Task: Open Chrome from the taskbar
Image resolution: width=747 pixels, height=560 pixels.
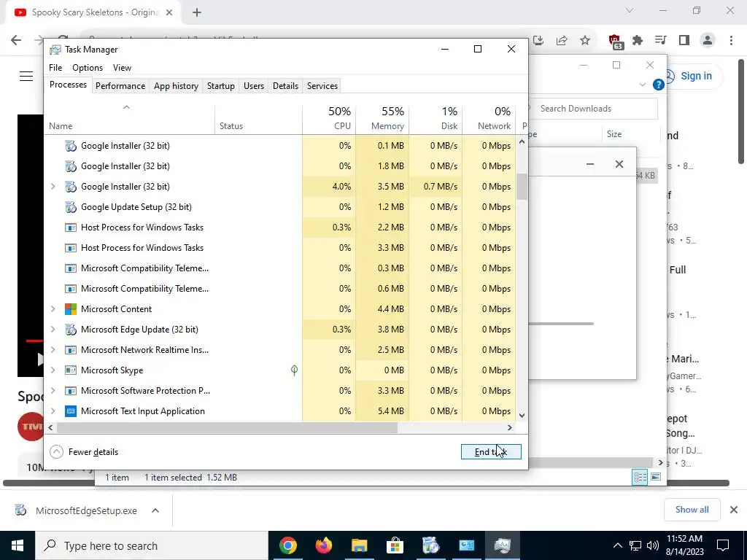Action: [287, 545]
